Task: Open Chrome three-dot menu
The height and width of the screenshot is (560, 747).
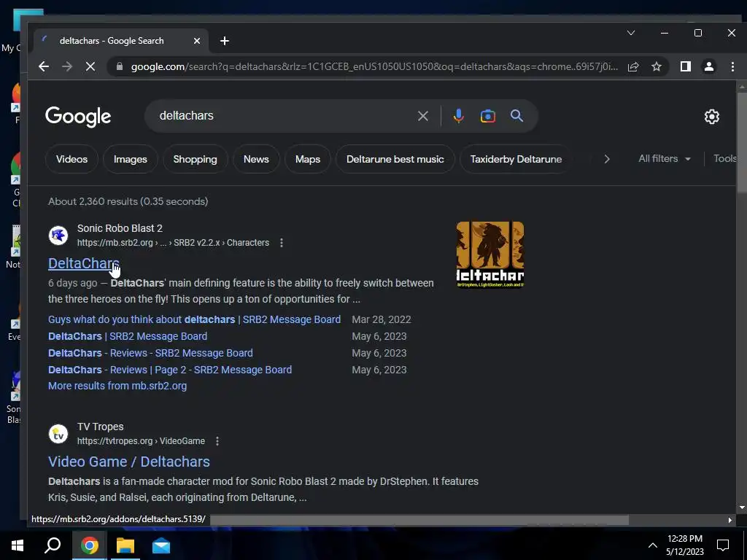Action: coord(732,66)
